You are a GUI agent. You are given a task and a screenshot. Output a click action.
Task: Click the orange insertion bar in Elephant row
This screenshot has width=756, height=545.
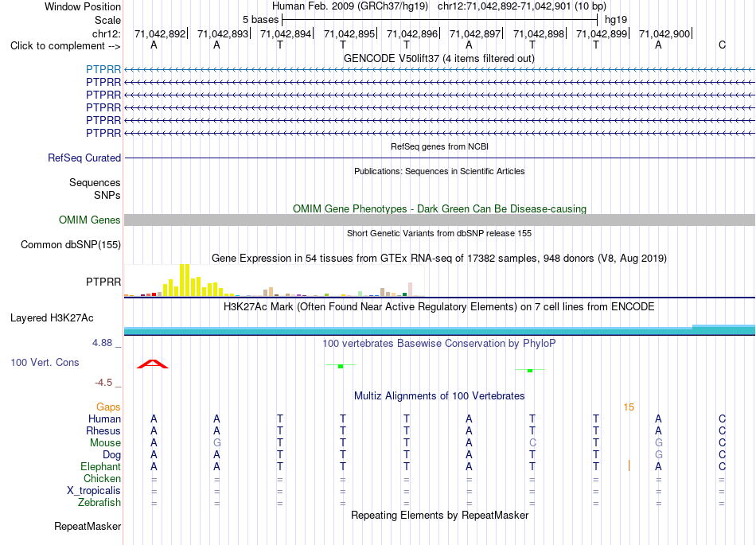[x=629, y=466]
